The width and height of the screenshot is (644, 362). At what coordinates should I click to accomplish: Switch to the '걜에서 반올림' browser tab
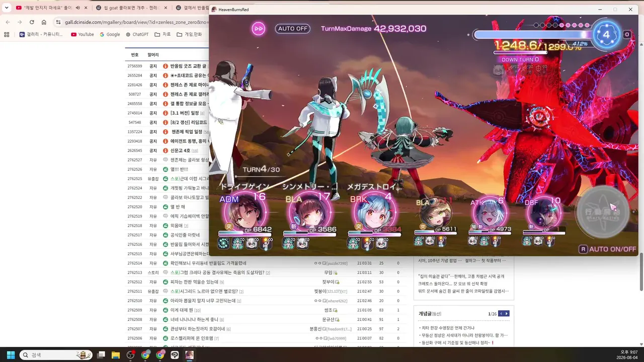(192, 8)
